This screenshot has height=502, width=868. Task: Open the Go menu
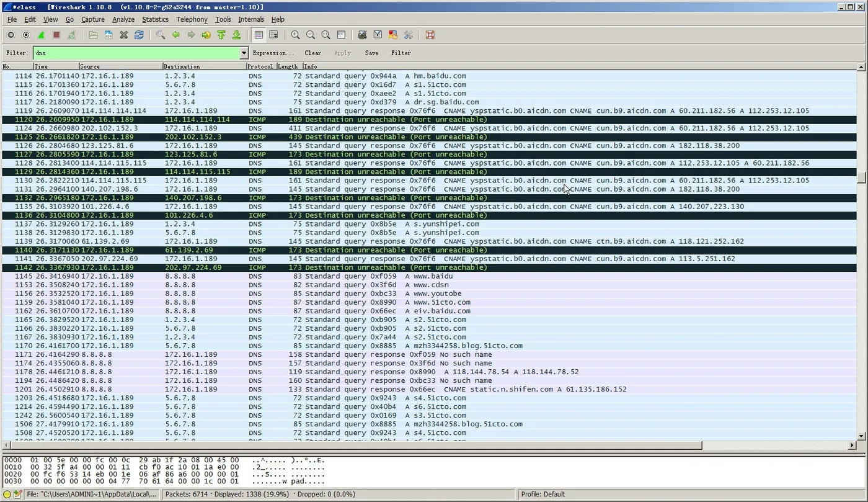(69, 19)
